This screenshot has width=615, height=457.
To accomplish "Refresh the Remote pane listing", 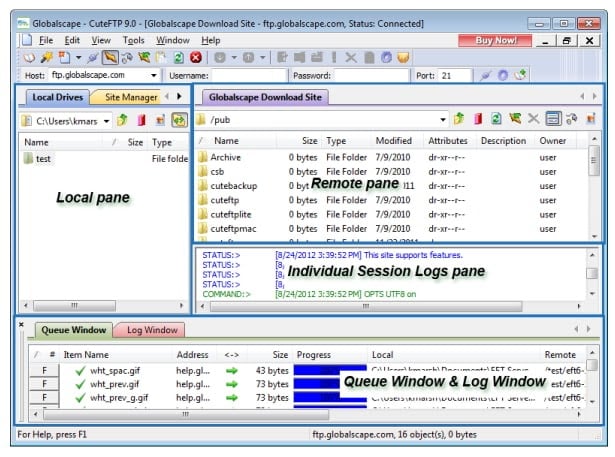I will [496, 118].
